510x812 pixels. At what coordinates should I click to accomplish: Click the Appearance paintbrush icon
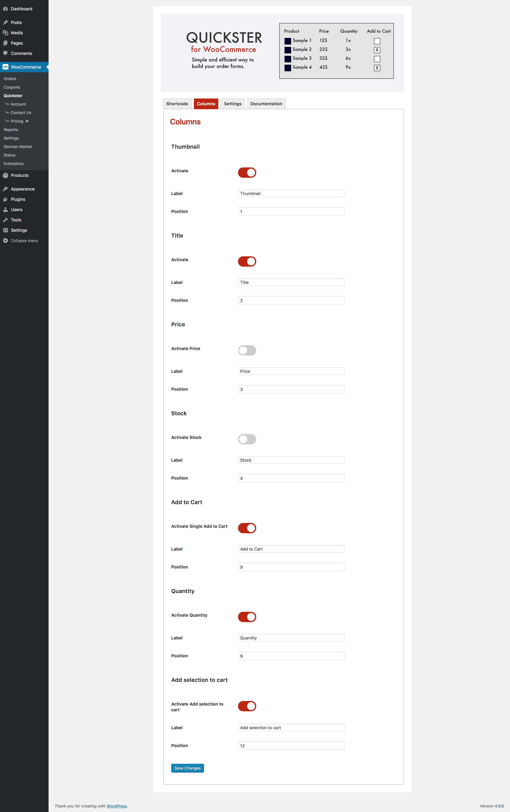pos(5,189)
